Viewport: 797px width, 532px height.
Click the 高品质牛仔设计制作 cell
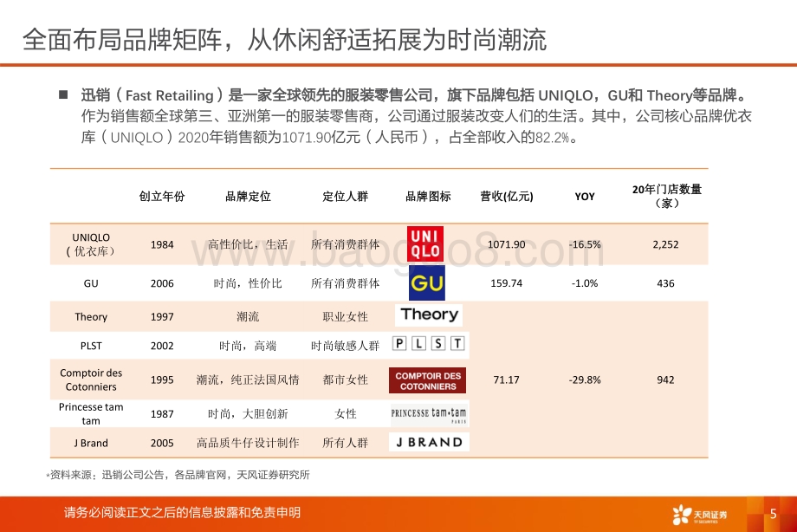click(248, 443)
